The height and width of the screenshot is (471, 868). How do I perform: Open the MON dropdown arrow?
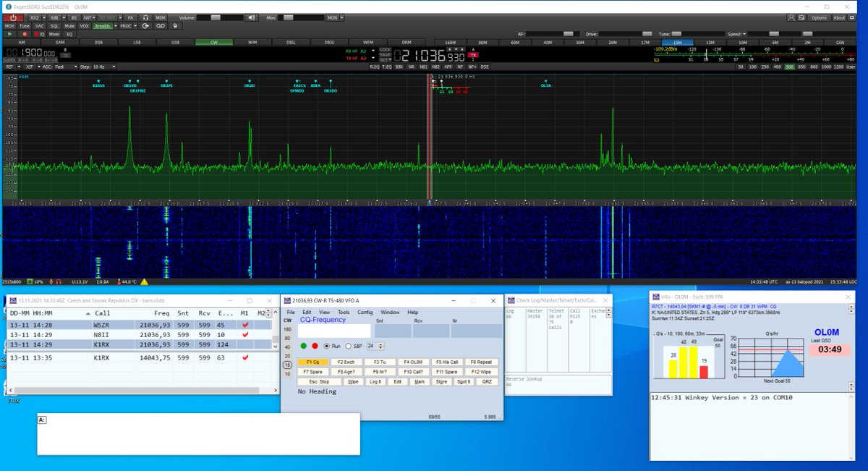[341, 17]
